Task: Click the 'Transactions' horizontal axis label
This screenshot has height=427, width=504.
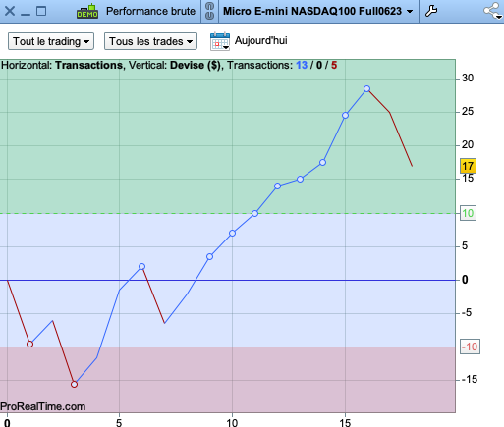Action: [88, 65]
